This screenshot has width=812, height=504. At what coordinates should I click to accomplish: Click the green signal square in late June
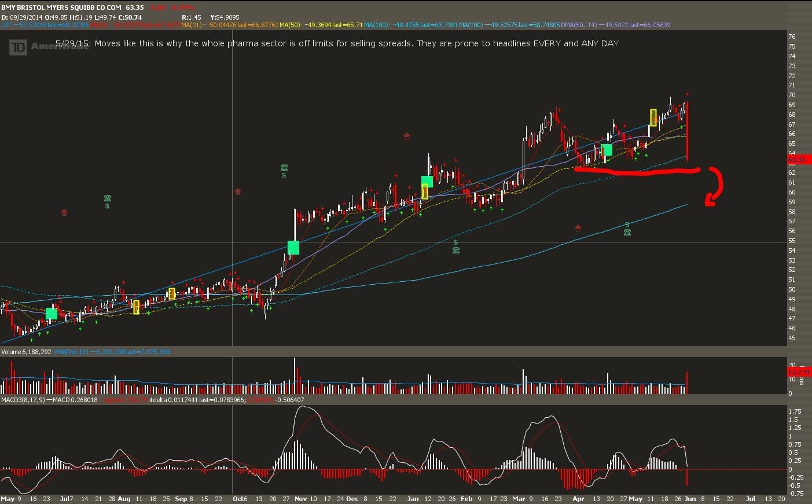click(51, 314)
